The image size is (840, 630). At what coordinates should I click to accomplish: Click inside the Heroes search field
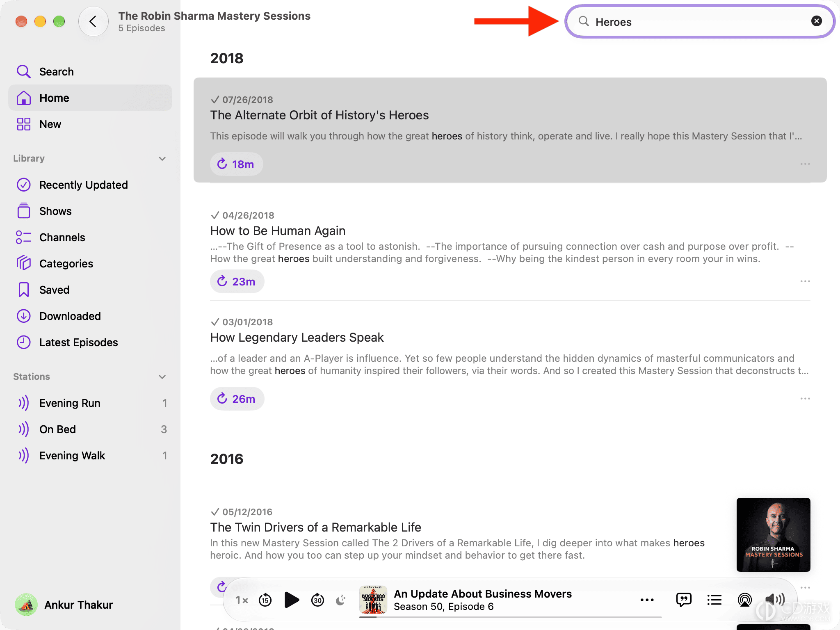[x=699, y=22]
